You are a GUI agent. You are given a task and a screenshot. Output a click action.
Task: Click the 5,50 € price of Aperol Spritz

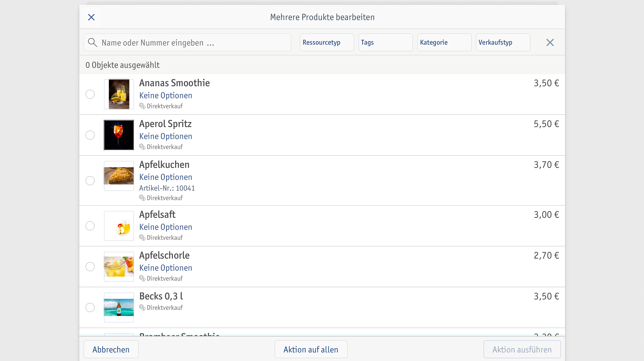tap(546, 124)
